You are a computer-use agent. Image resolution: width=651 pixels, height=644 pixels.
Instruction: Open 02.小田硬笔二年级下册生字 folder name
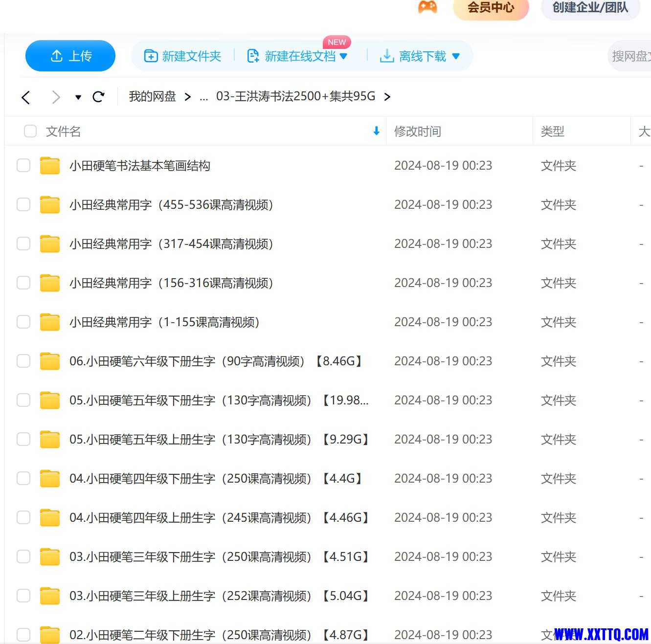click(220, 635)
